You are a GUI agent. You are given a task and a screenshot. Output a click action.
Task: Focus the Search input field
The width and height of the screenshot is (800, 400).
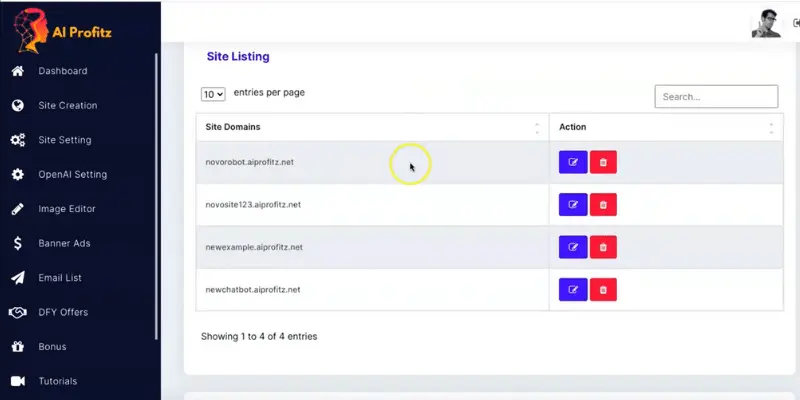(716, 96)
